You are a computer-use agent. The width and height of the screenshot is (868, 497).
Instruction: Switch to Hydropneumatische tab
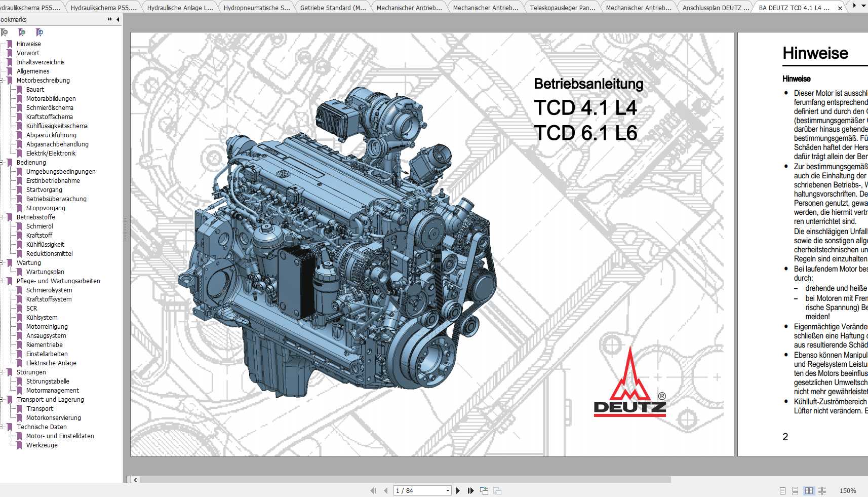click(257, 8)
